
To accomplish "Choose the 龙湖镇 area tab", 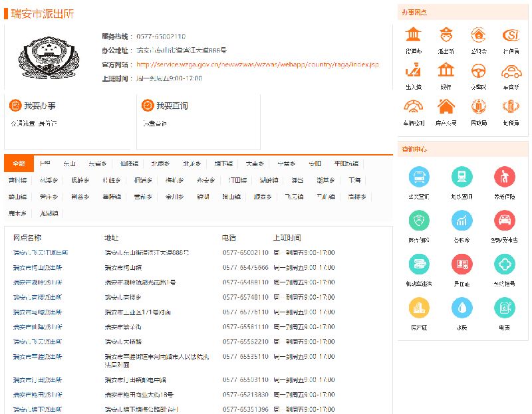I will point(49,213).
